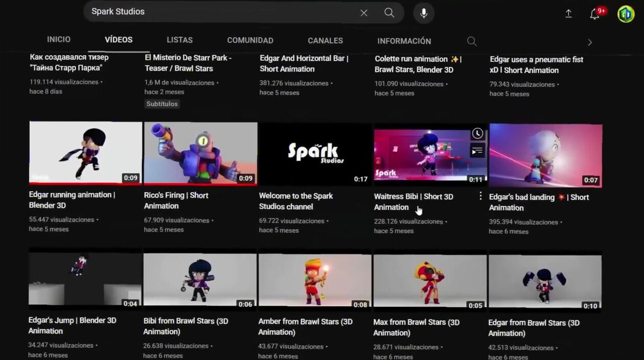Screen dimensions: 644x360
Task: Open Edgar running animation thumbnail
Action: (x=85, y=153)
